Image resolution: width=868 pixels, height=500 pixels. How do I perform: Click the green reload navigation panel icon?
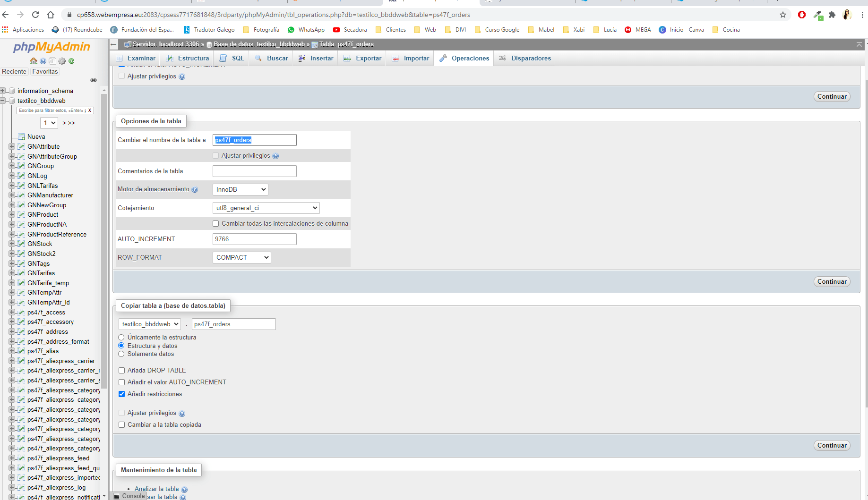click(x=71, y=61)
